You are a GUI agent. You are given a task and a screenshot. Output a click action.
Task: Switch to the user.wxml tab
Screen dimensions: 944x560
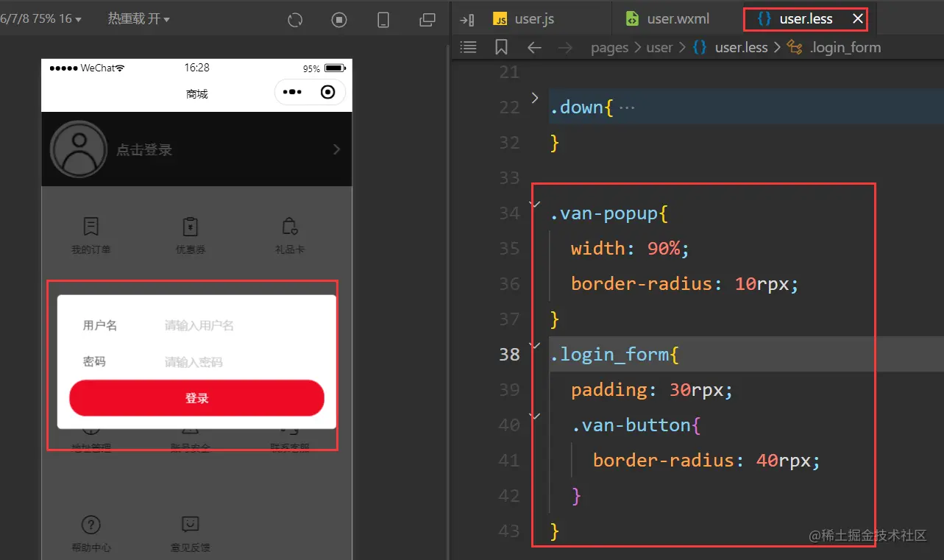[x=667, y=19]
